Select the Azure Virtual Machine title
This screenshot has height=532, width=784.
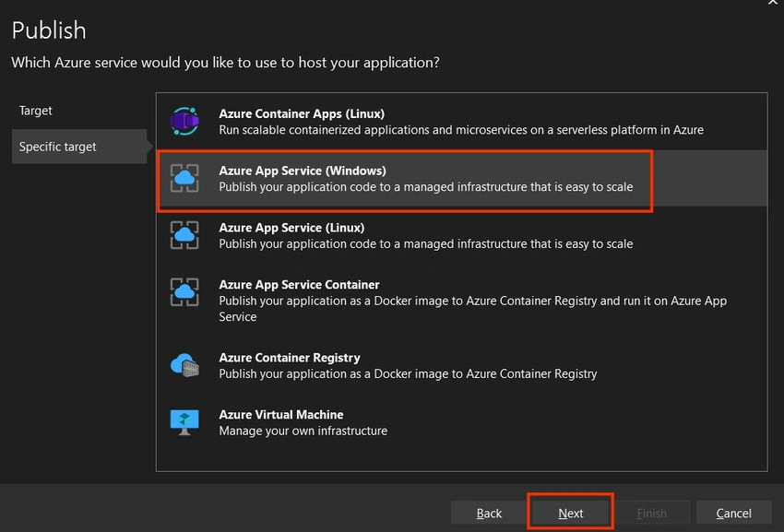[281, 415]
